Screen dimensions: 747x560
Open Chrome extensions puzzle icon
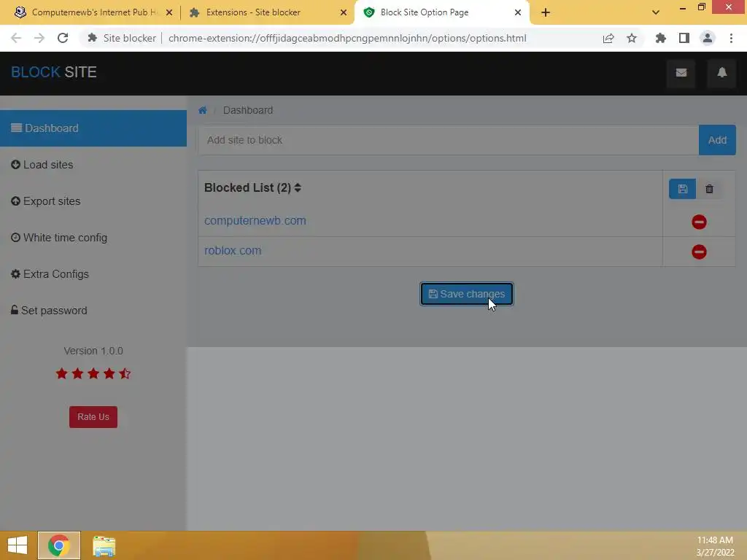click(x=660, y=38)
